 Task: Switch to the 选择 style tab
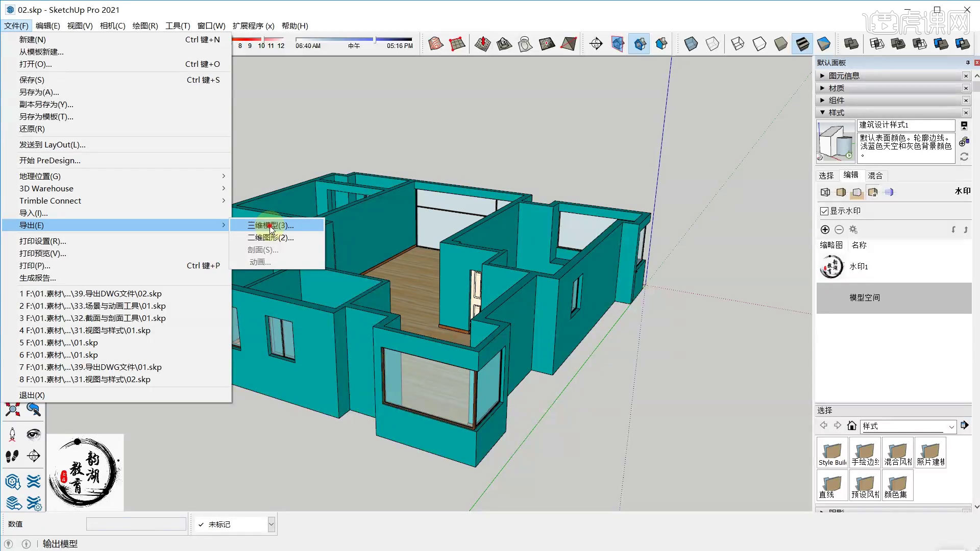826,176
